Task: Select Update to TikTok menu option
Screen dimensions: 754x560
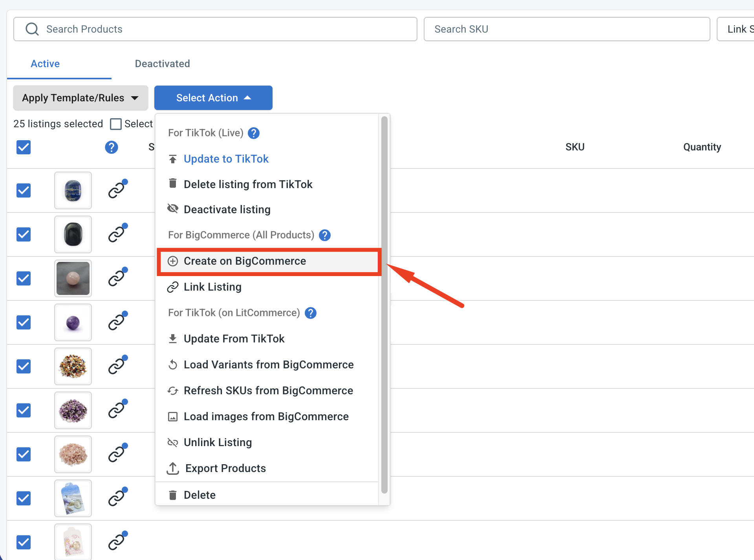Action: coord(226,159)
